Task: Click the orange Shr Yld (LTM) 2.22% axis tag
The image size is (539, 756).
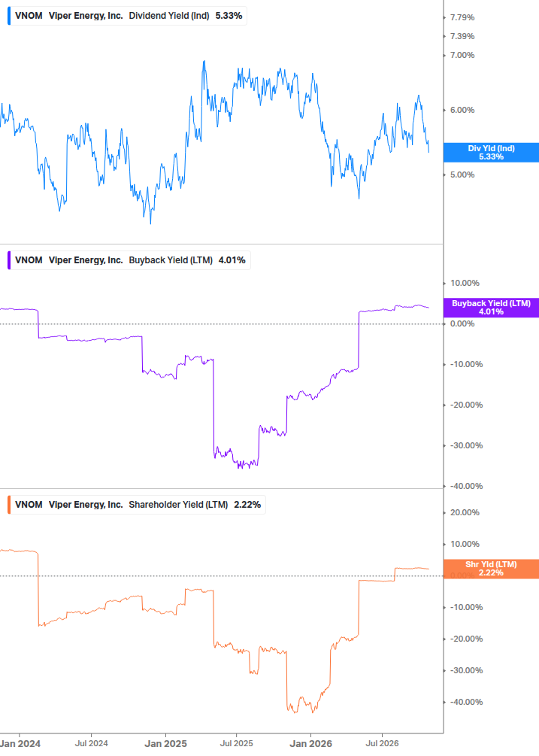Action: click(491, 569)
